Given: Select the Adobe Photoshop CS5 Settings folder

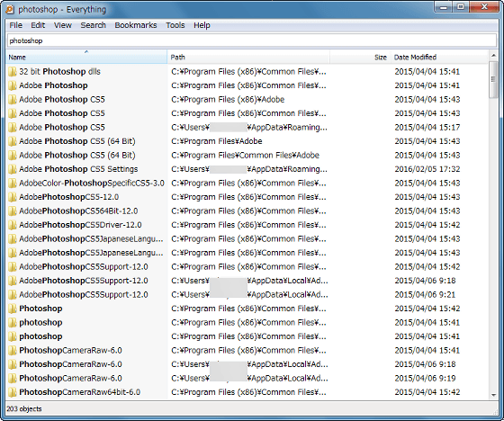Looking at the screenshot, I should point(78,169).
